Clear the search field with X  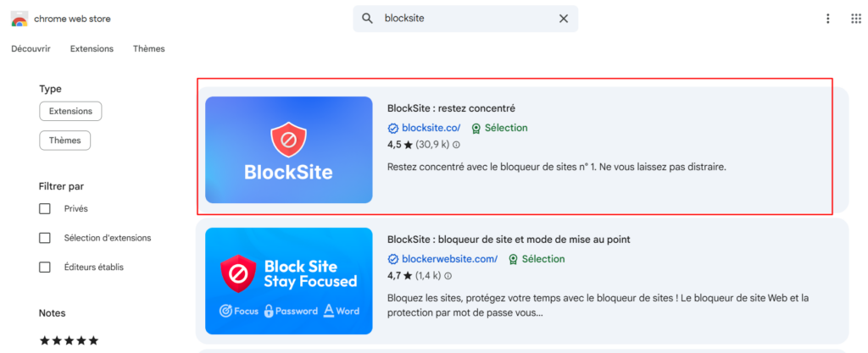[564, 19]
